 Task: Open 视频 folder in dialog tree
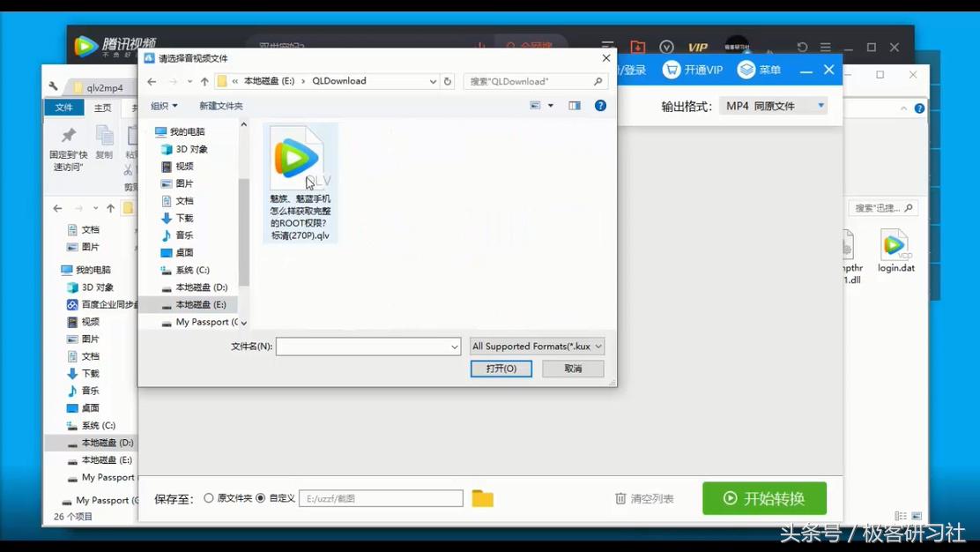pos(183,167)
